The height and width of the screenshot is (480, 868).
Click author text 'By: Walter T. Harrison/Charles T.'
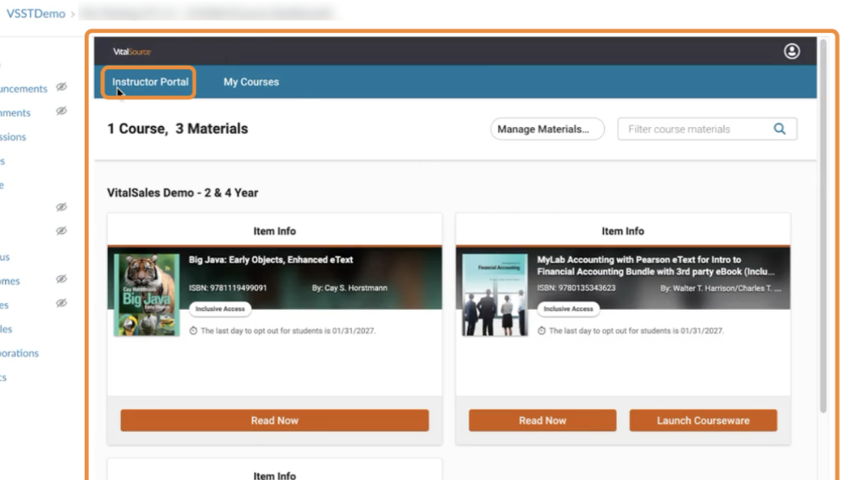pyautogui.click(x=720, y=287)
